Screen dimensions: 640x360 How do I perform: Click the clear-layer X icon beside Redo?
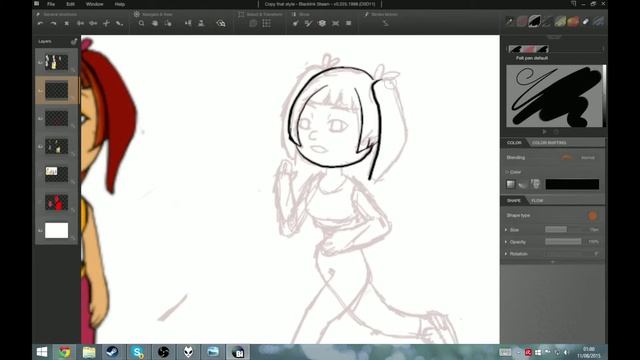[67, 24]
